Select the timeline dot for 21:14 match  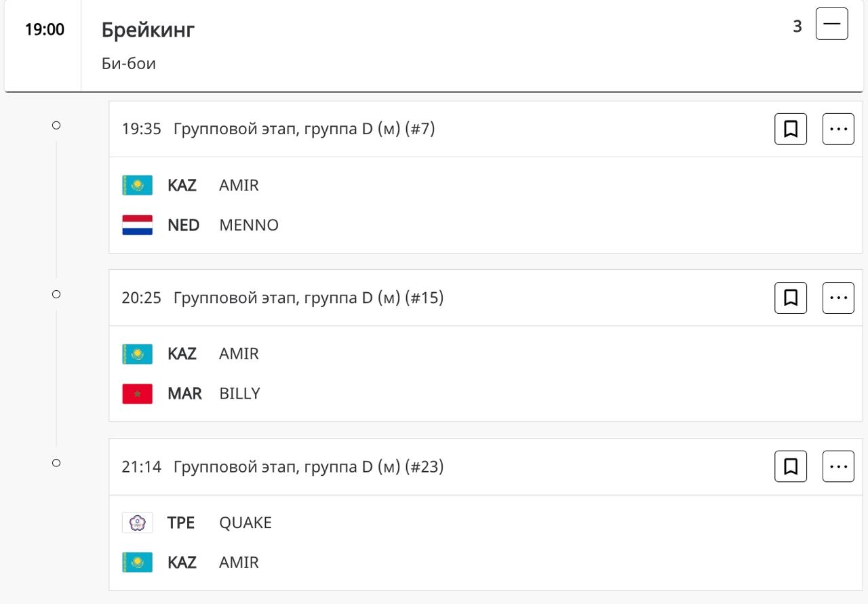(56, 463)
